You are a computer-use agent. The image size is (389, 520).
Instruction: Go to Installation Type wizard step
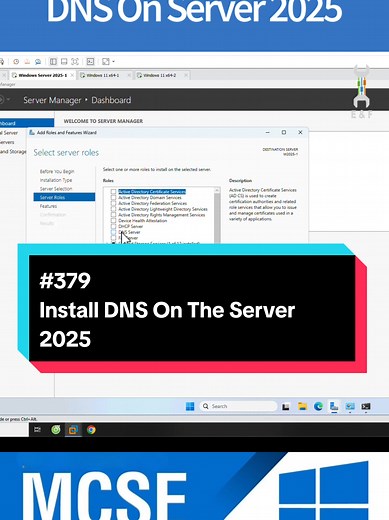click(56, 180)
